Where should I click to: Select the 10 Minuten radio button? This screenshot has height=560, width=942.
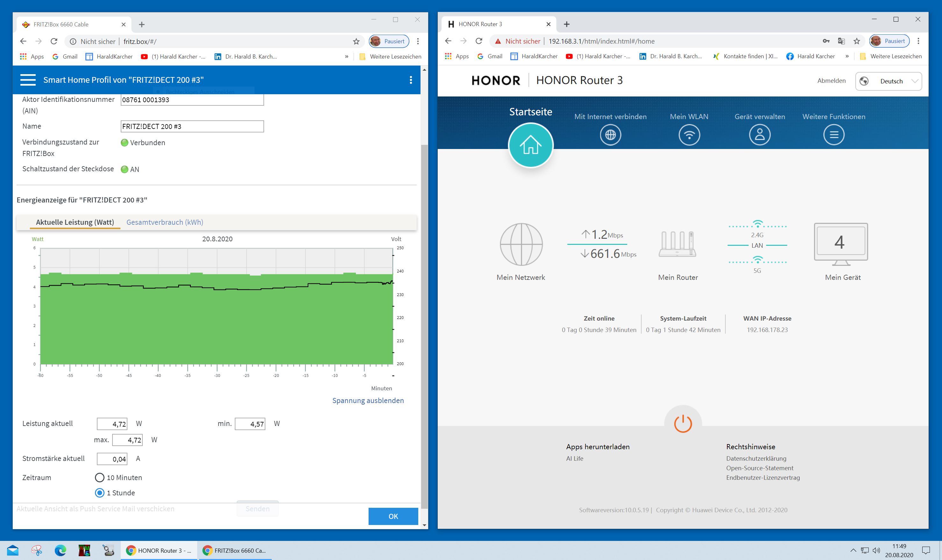point(100,478)
